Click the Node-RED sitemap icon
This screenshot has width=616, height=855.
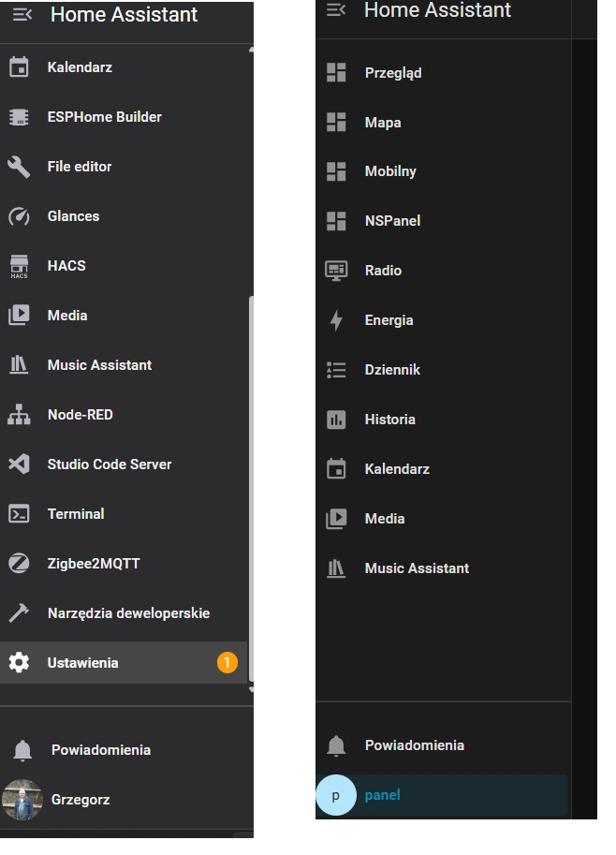tap(19, 415)
